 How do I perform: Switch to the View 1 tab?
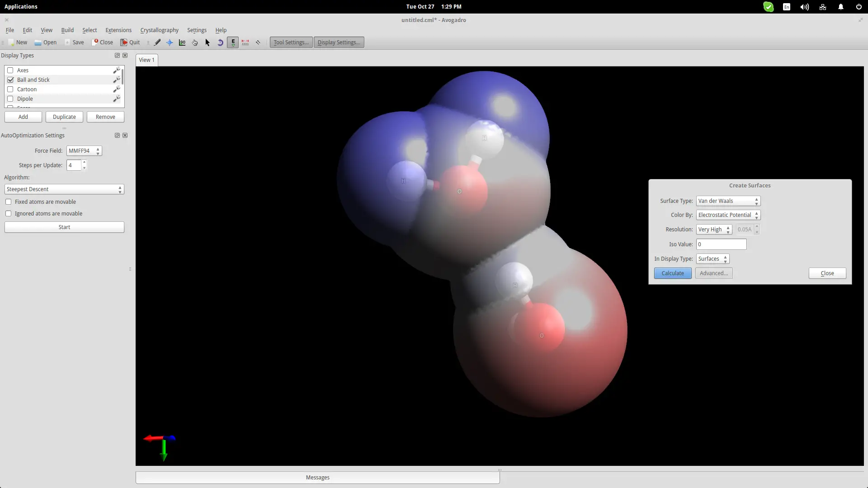[x=146, y=60]
